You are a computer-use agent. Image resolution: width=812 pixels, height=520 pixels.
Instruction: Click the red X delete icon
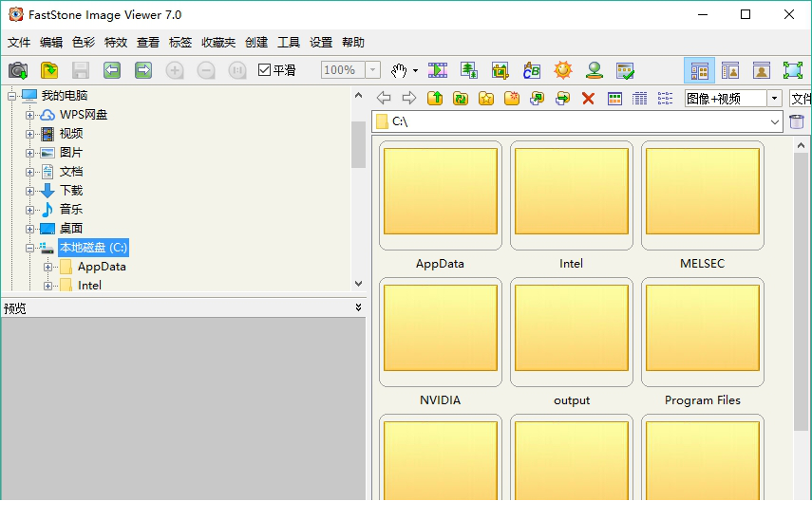pyautogui.click(x=588, y=98)
